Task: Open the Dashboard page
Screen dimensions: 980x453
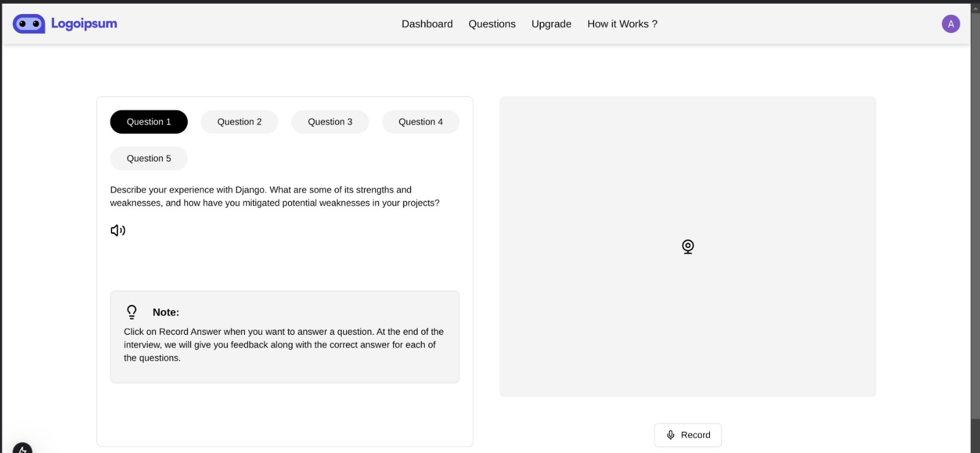Action: [427, 24]
